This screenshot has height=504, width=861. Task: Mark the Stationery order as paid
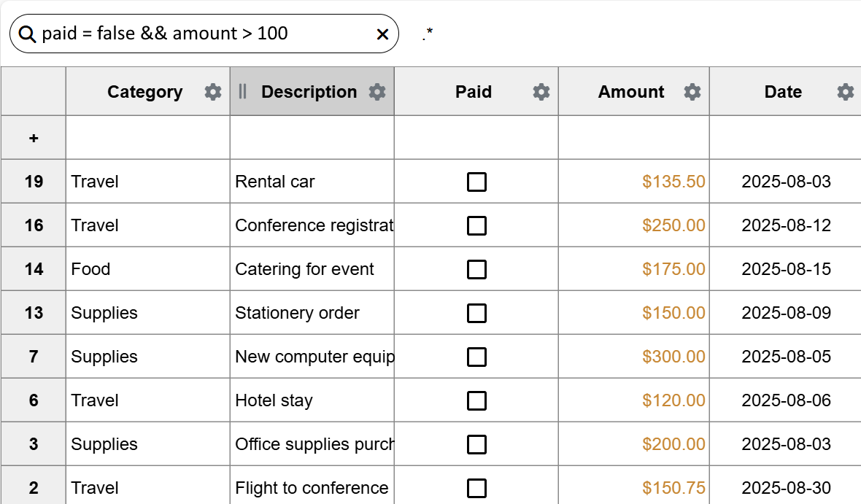(x=476, y=313)
